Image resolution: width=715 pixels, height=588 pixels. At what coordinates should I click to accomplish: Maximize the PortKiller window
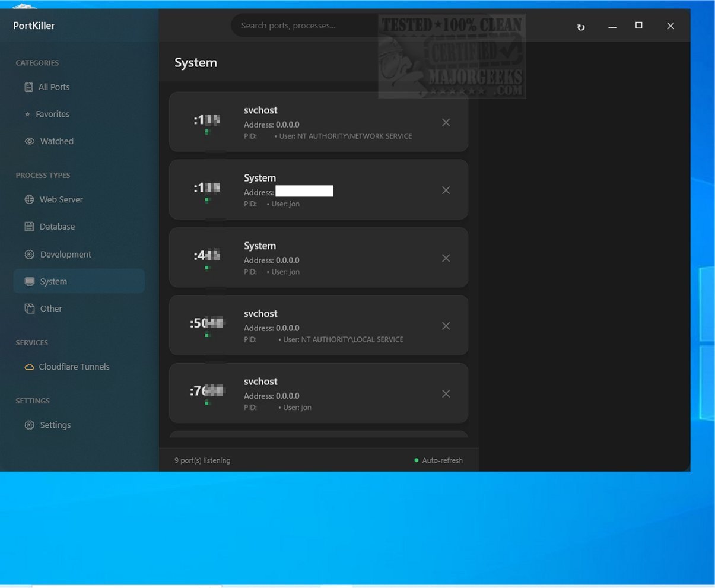click(x=638, y=26)
